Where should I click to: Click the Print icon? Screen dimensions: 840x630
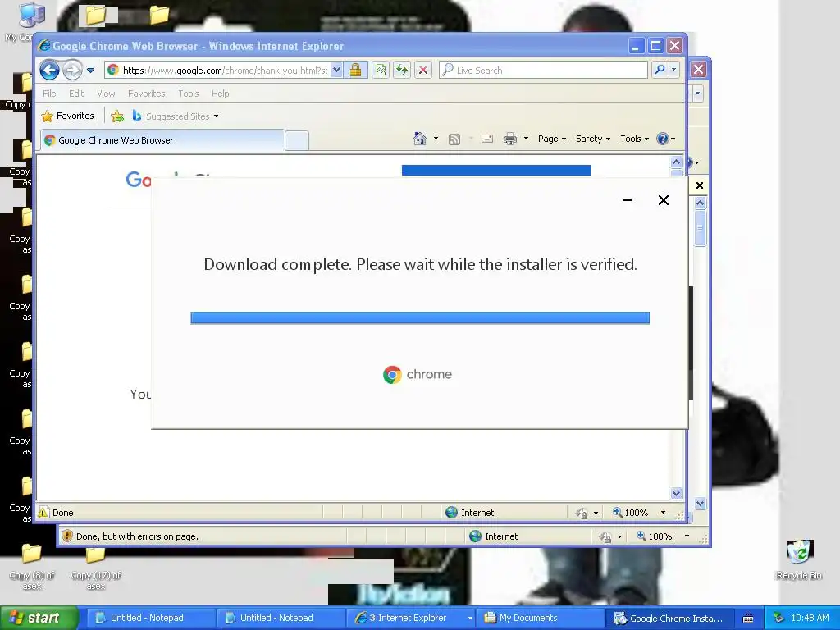point(510,139)
